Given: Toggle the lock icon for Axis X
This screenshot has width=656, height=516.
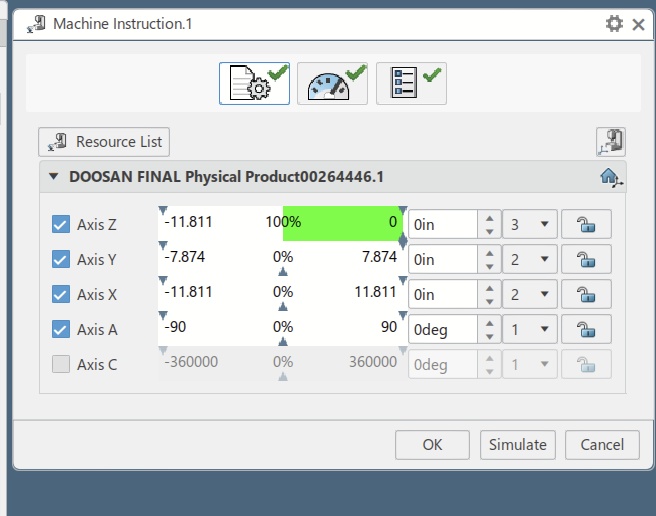Looking at the screenshot, I should 586,294.
